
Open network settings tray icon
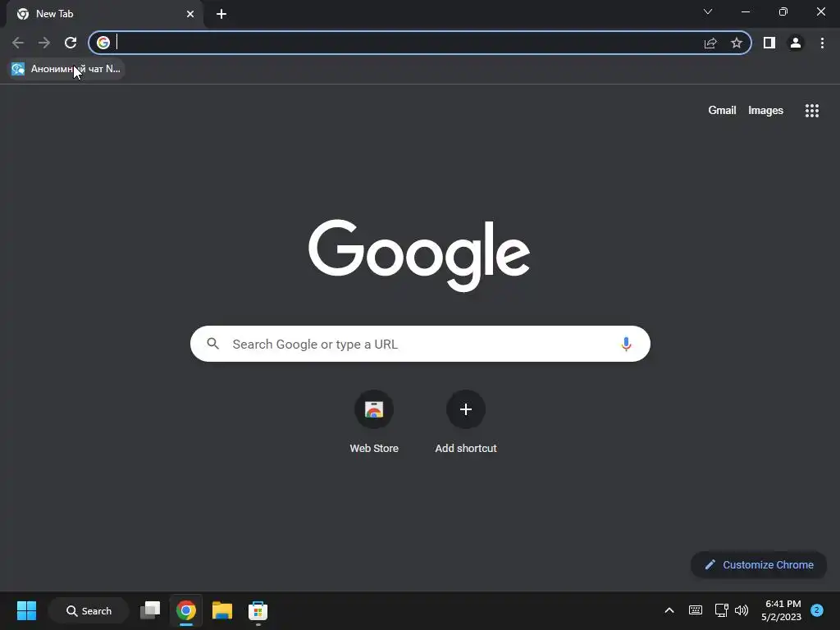(x=721, y=610)
